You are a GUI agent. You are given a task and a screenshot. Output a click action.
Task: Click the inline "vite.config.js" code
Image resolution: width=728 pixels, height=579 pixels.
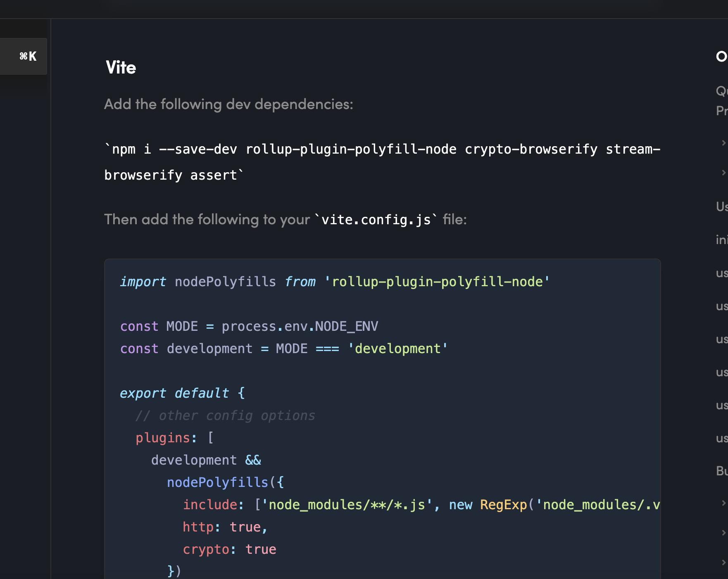coord(376,220)
